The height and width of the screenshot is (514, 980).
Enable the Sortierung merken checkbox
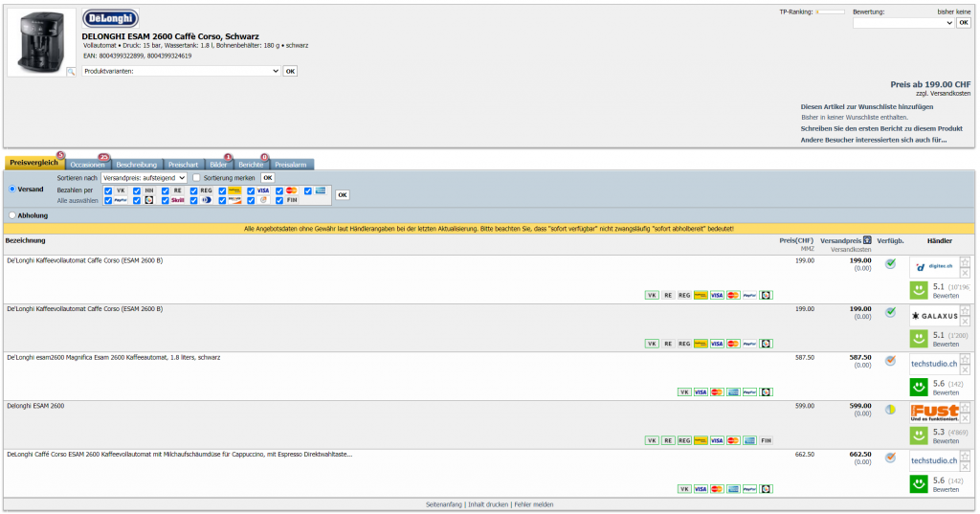tap(196, 177)
